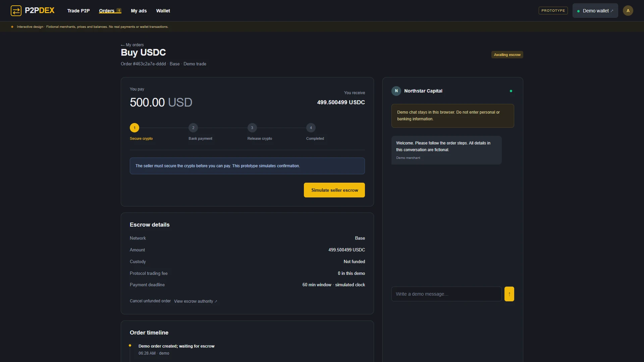Click Protocol trading fee value 0 in this demo
Viewport: 644px width, 362px height.
coord(351,274)
